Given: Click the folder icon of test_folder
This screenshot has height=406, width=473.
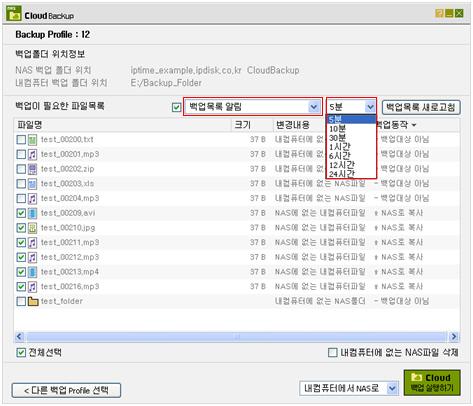Looking at the screenshot, I should pyautogui.click(x=33, y=301).
